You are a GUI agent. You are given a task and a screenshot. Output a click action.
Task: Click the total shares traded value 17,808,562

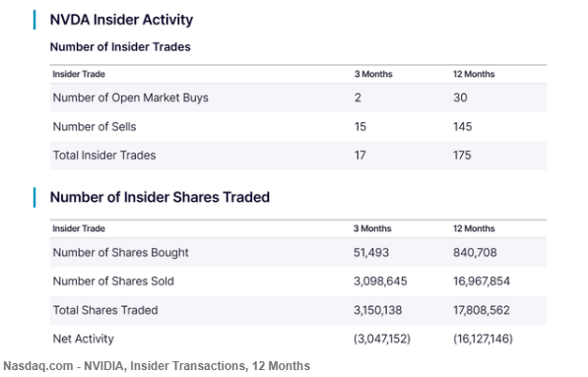[x=482, y=310]
